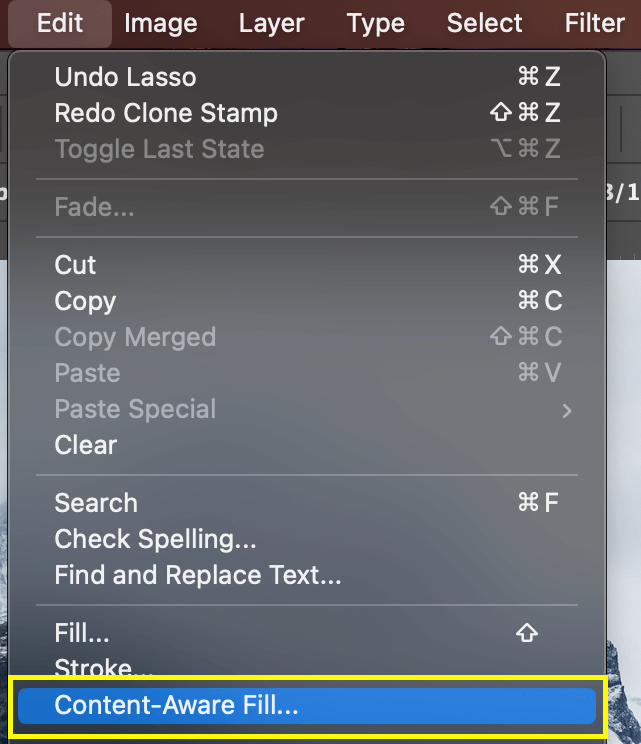641x744 pixels.
Task: Select the Copy command
Action: [x=307, y=301]
